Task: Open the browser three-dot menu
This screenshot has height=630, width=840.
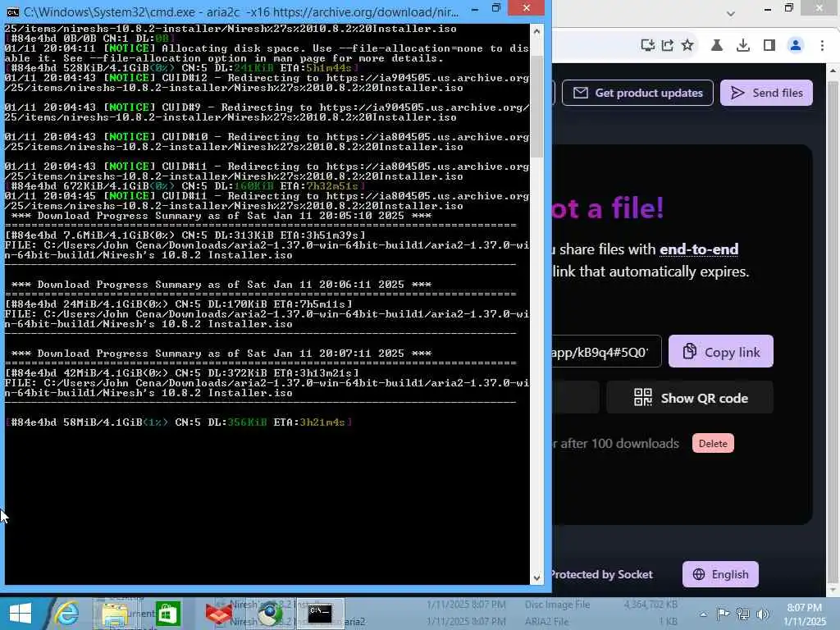Action: 822,46
